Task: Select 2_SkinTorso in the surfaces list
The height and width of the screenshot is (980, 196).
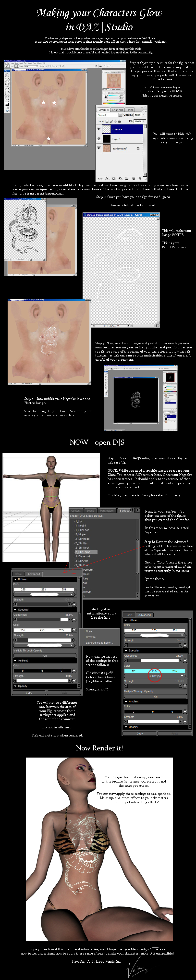Action: tap(83, 552)
